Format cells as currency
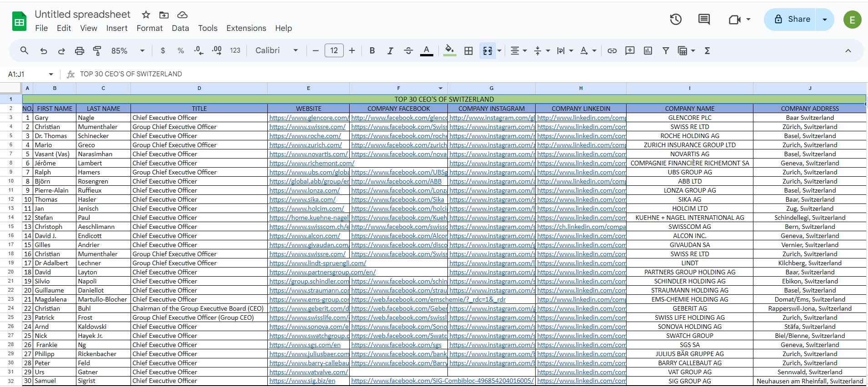The height and width of the screenshot is (387, 868). click(163, 50)
